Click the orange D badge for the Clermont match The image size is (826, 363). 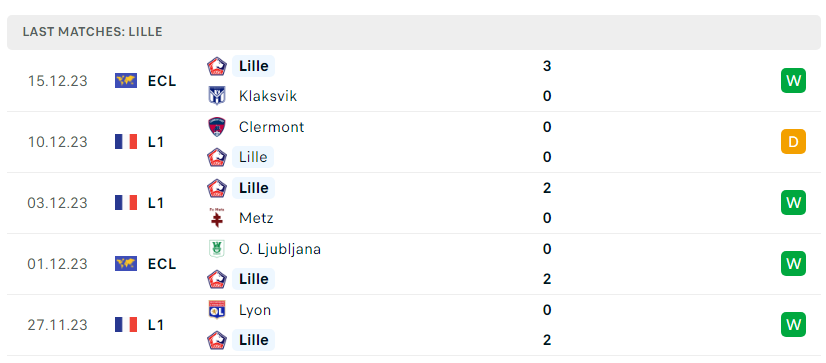(793, 142)
